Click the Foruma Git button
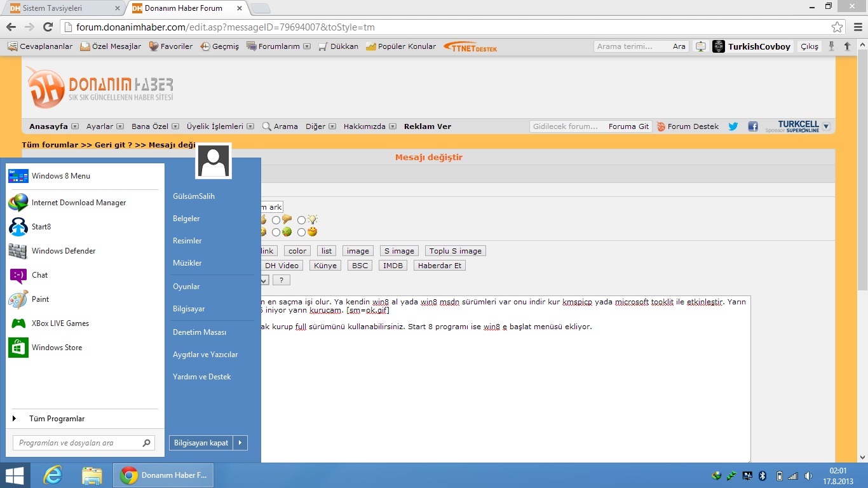 628,126
